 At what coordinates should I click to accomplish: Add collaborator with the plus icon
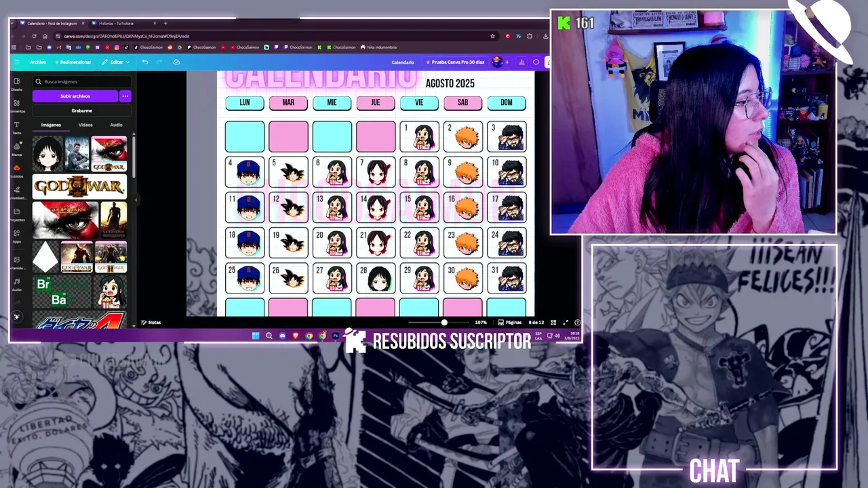point(507,62)
